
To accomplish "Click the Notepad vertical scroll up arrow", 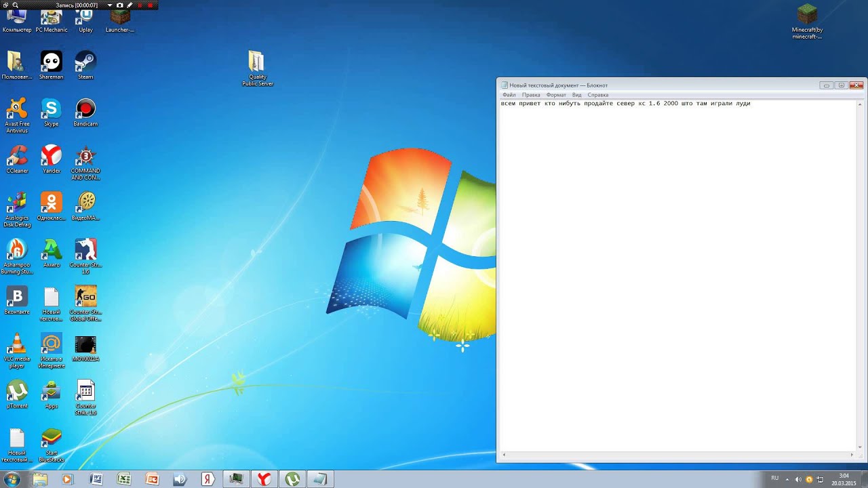I will pos(861,104).
